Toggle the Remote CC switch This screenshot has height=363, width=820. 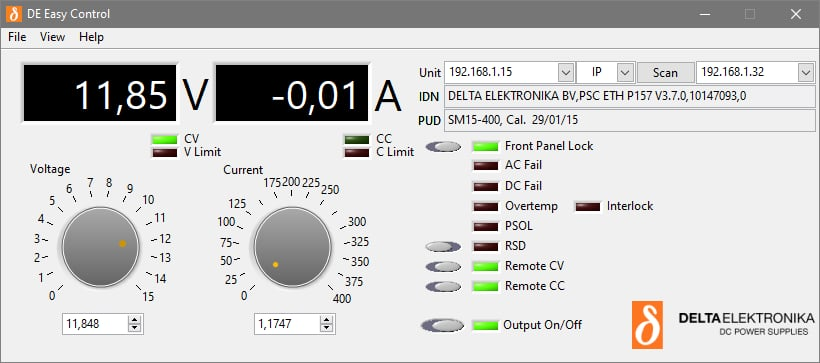(443, 287)
